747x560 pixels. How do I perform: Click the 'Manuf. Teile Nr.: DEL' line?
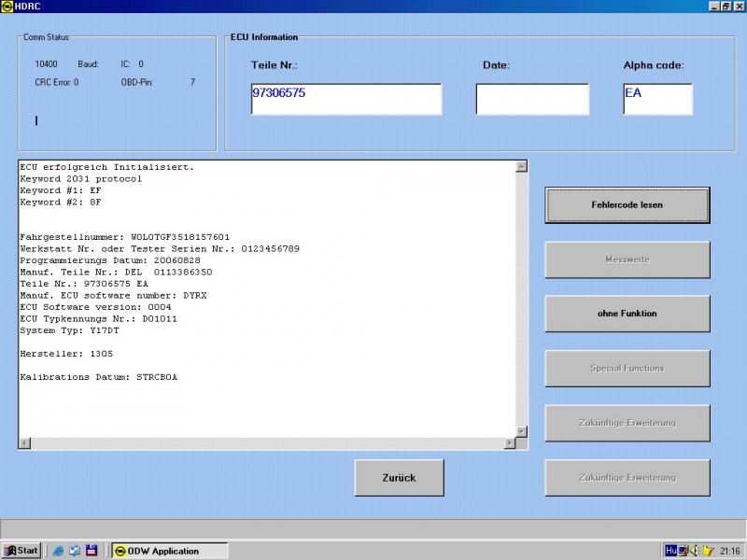tap(116, 273)
